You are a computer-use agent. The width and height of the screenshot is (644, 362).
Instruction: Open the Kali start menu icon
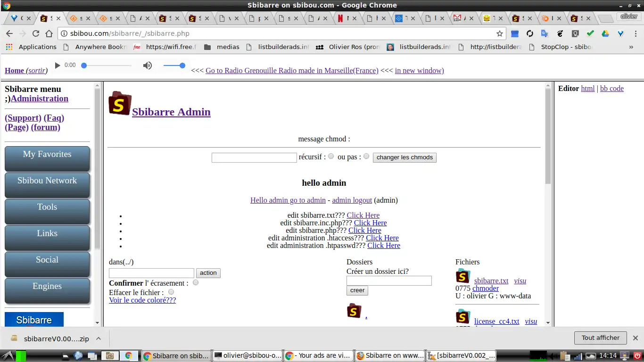8,356
